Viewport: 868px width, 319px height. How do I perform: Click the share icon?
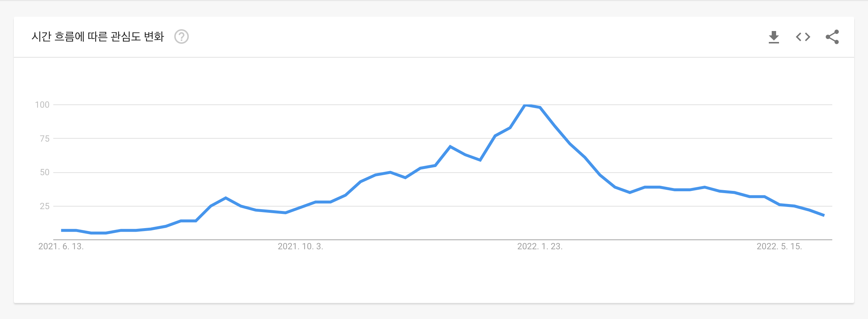(832, 37)
